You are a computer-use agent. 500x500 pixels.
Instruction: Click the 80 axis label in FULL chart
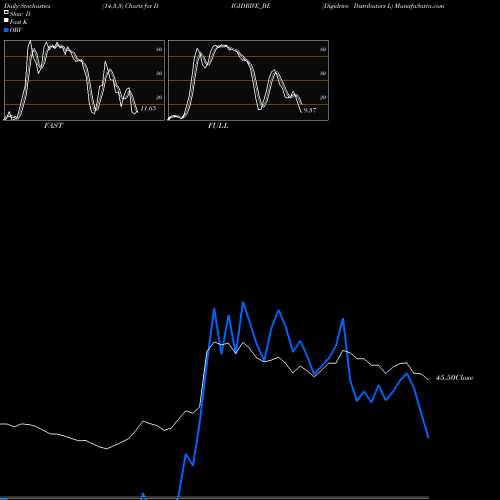point(323,49)
